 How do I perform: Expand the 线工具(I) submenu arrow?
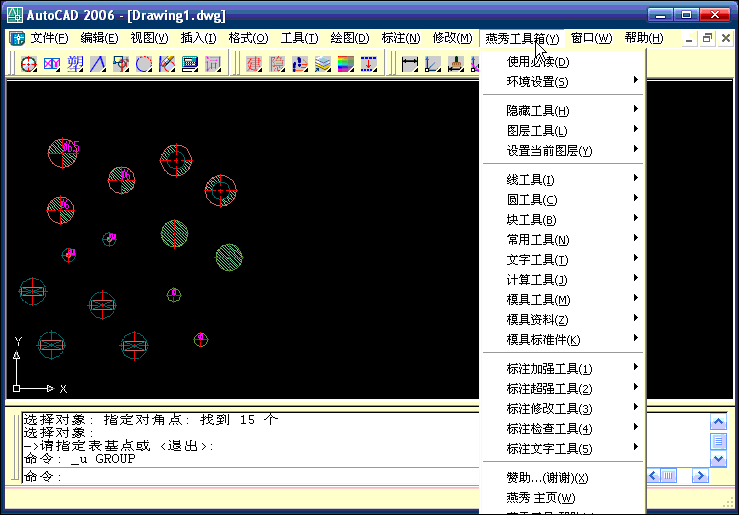click(635, 178)
